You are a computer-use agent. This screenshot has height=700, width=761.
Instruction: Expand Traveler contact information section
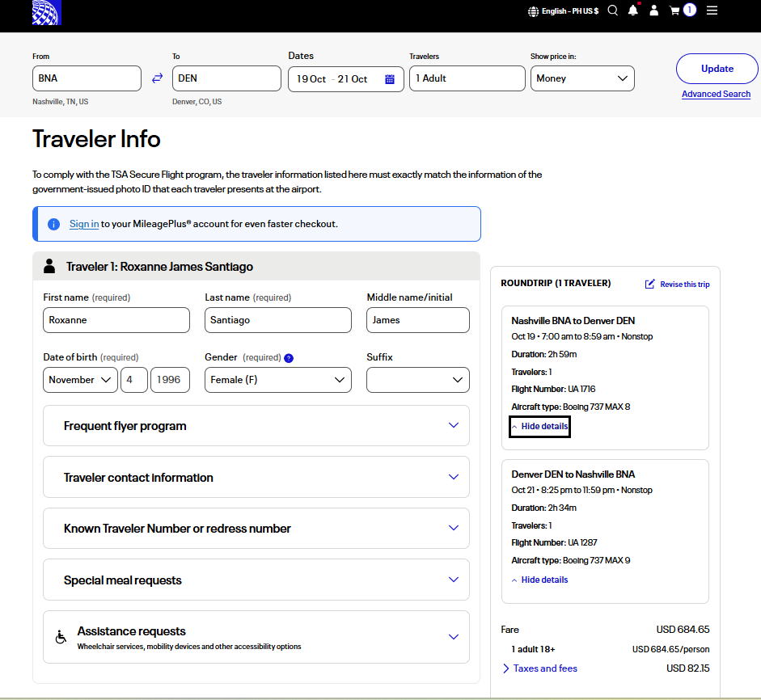[256, 478]
